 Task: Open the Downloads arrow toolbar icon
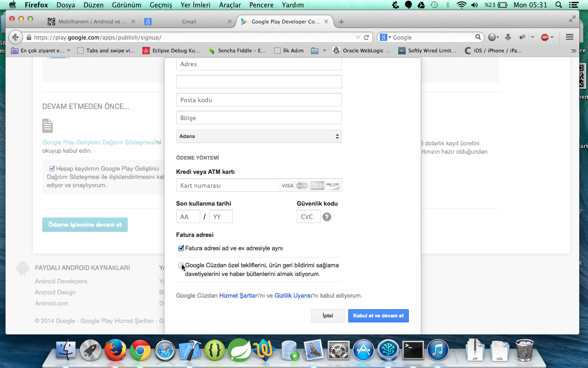coord(508,37)
